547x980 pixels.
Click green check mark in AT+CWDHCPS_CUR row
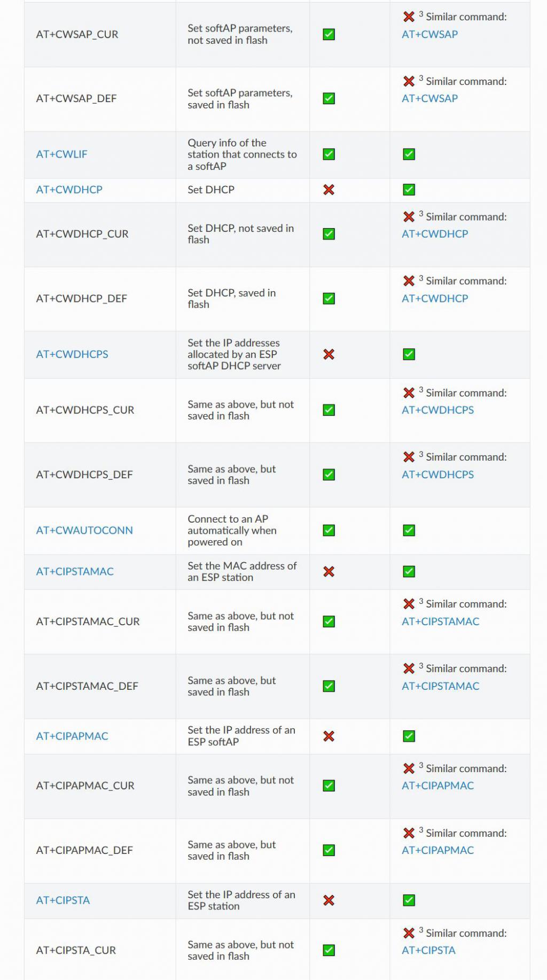click(329, 410)
